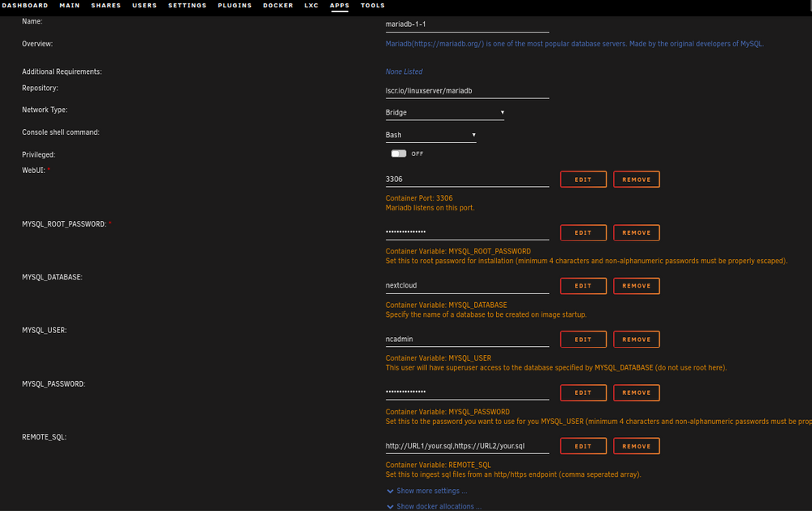Remove the MYSQL_ROOT_PASSWORD variable
The image size is (812, 511).
tap(637, 232)
